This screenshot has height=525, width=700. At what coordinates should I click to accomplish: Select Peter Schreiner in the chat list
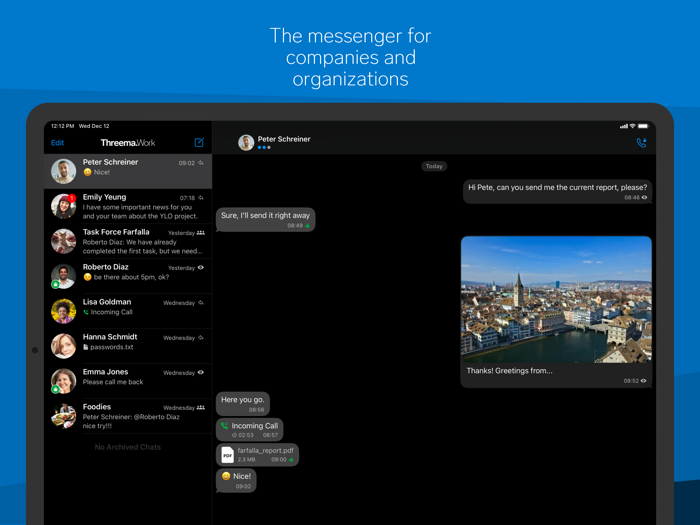tap(128, 171)
